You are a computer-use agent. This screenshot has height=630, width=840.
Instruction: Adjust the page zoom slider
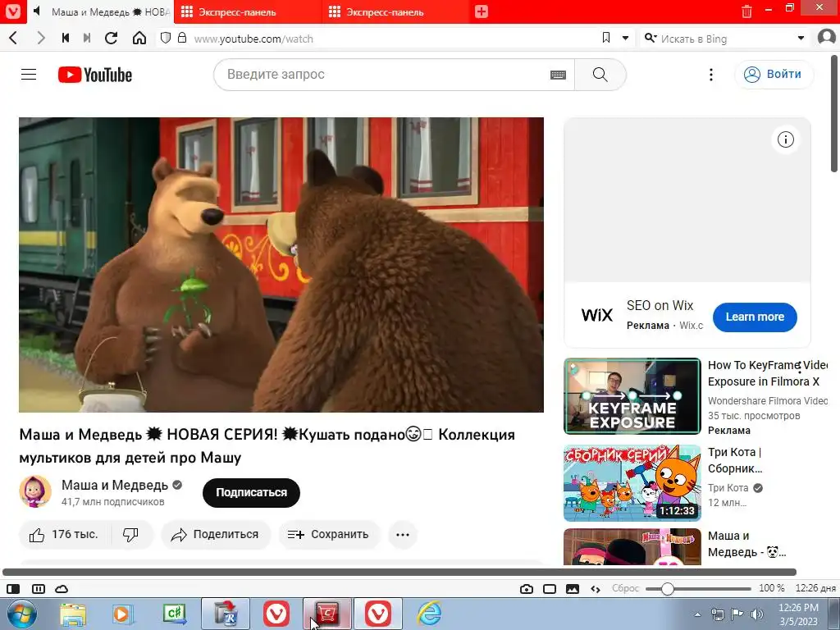[698, 589]
